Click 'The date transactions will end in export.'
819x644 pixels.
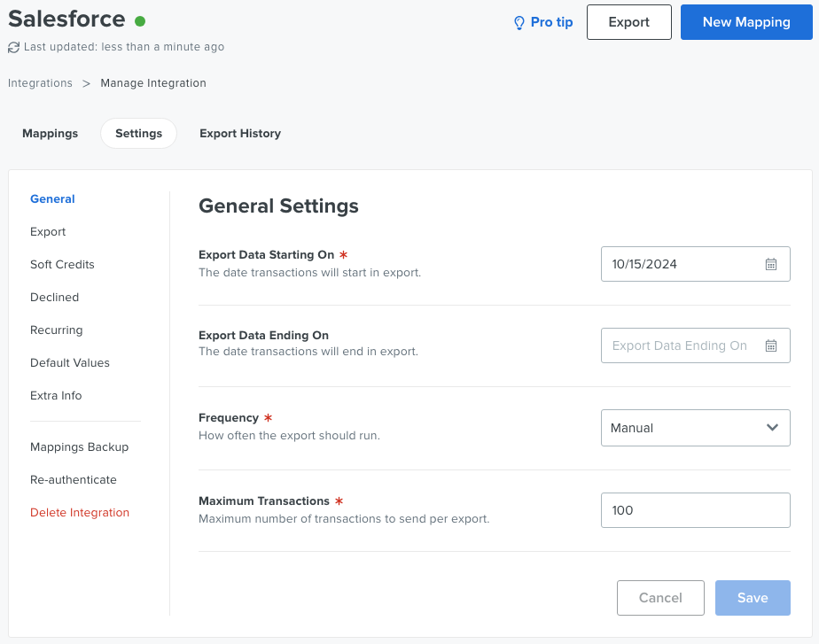coord(308,352)
